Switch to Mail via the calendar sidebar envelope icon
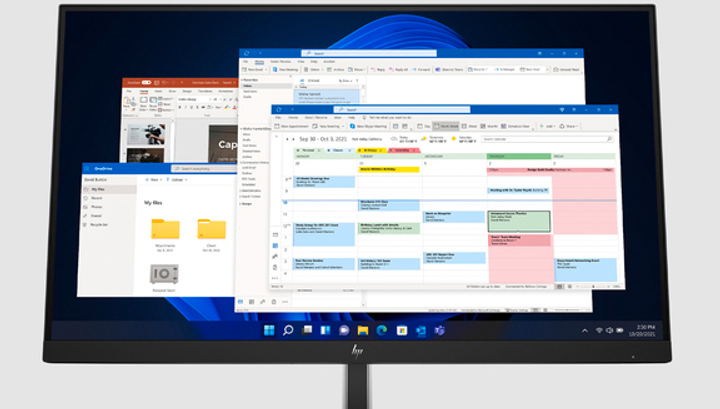The height and width of the screenshot is (409, 720). coord(275,235)
